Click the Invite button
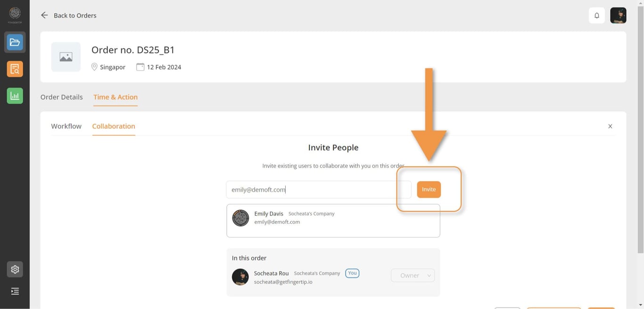The height and width of the screenshot is (309, 644). pyautogui.click(x=429, y=189)
